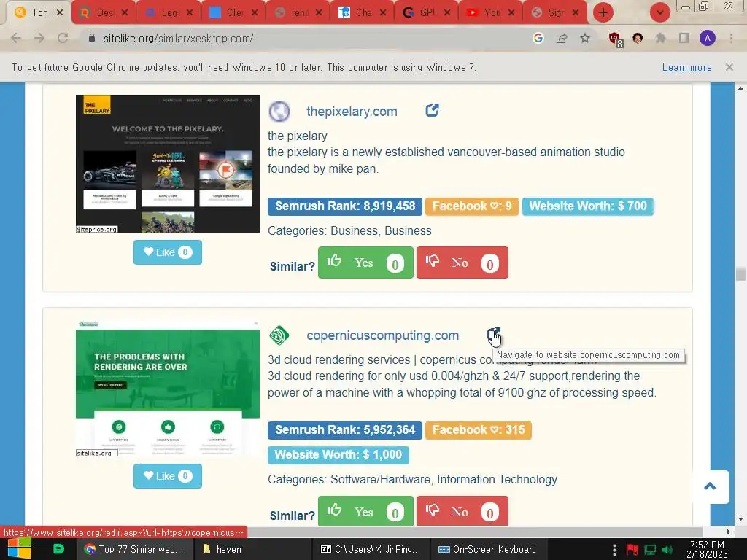Vote No similar for copernicuscomputing.com
747x560 pixels.
(x=462, y=511)
